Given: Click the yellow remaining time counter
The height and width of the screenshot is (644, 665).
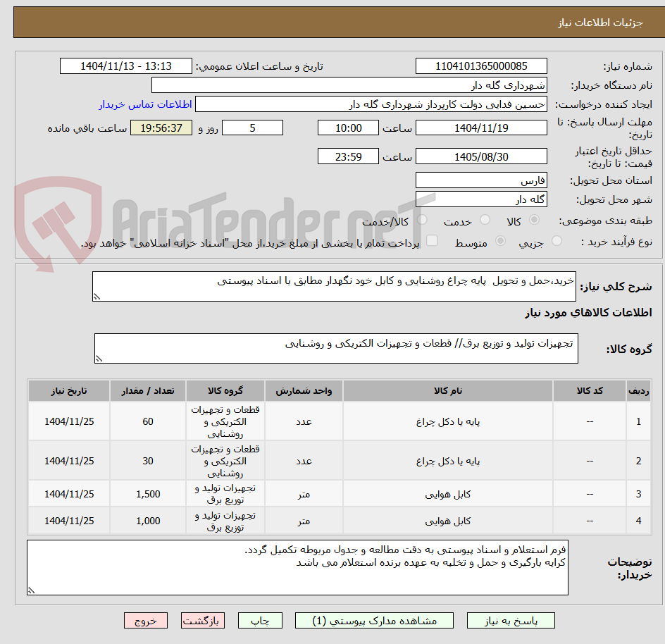Looking at the screenshot, I should [161, 128].
